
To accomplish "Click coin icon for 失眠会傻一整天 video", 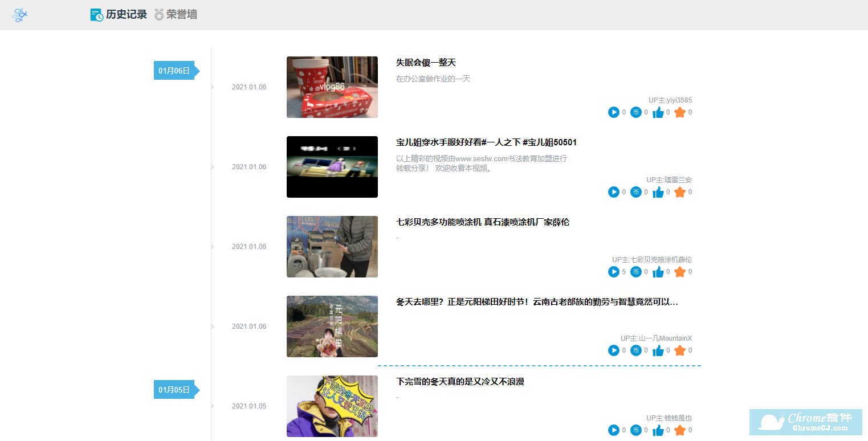I will click(x=635, y=112).
